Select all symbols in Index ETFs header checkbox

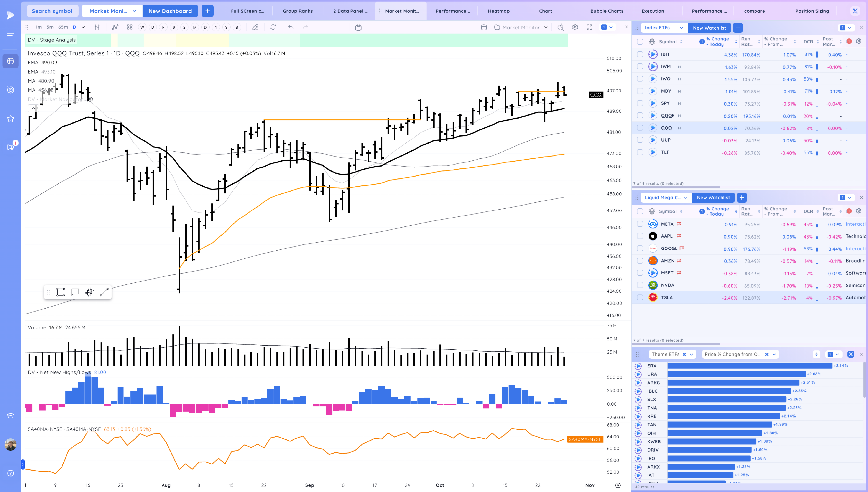tap(640, 41)
